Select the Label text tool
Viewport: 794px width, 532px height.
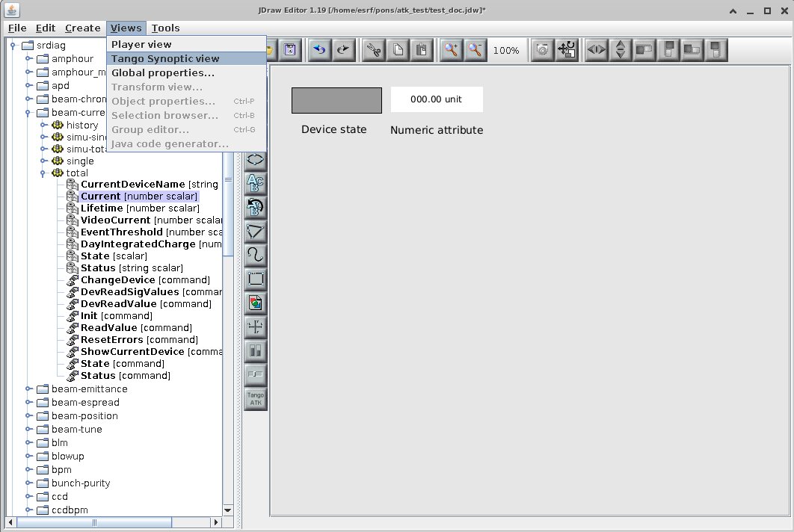[255, 183]
